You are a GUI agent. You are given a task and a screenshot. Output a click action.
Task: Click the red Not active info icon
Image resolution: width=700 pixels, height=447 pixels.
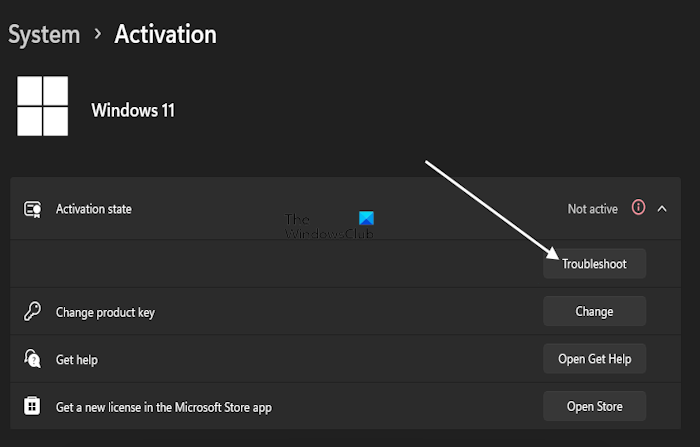tap(638, 208)
